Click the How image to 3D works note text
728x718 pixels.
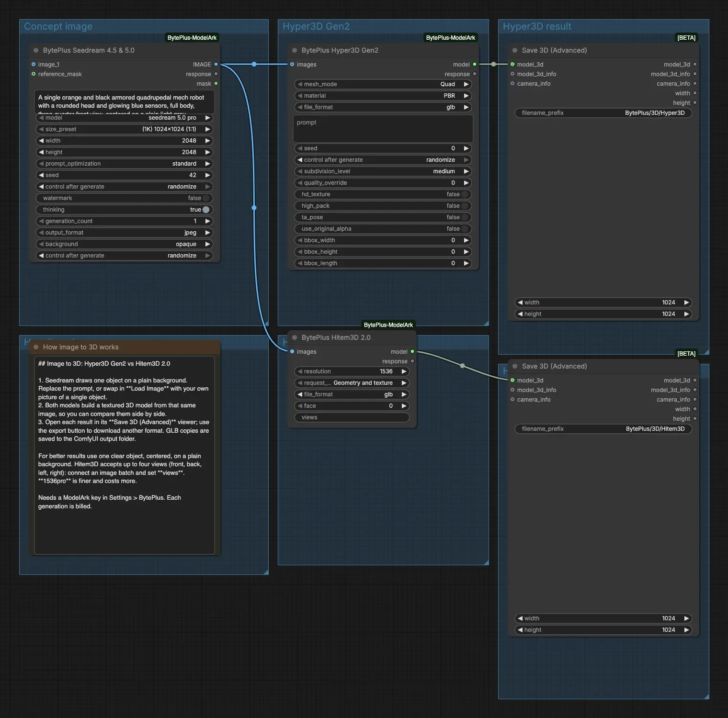[x=125, y=455]
